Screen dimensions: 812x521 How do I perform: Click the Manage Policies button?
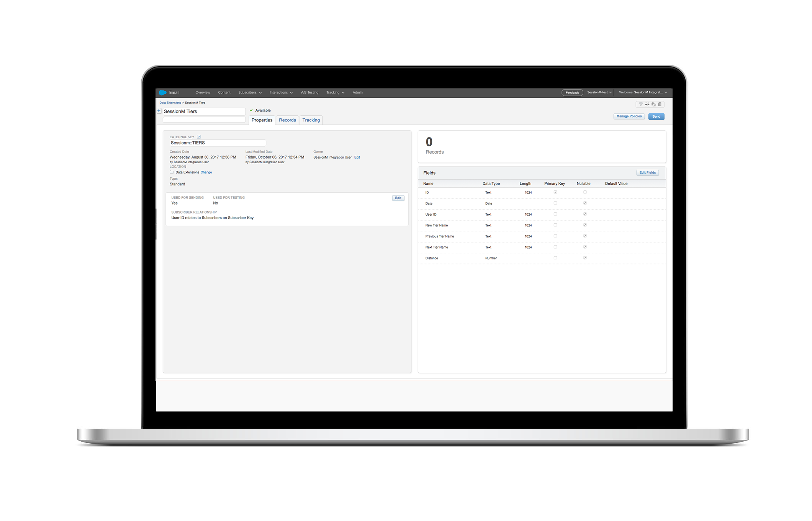coord(629,116)
